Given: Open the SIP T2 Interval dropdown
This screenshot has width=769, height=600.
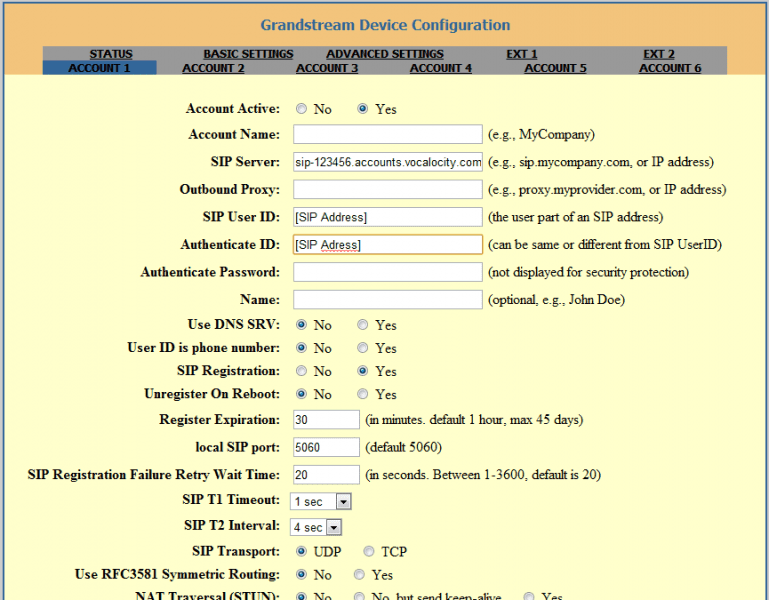Looking at the screenshot, I should click(x=316, y=527).
